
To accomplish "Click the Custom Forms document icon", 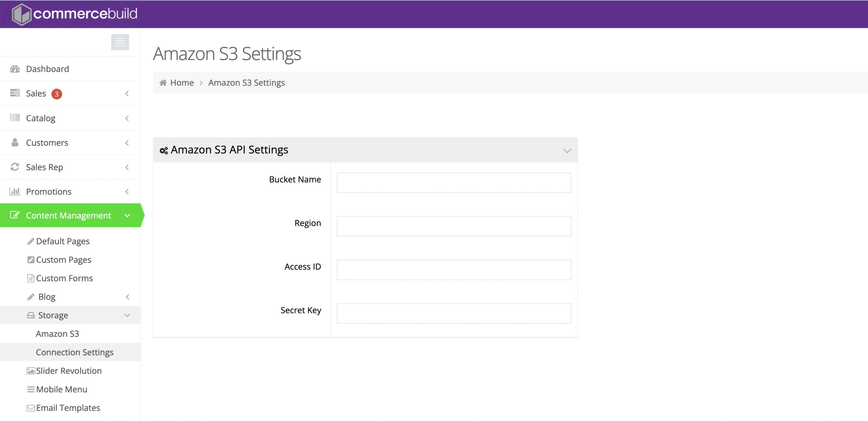I will 31,278.
